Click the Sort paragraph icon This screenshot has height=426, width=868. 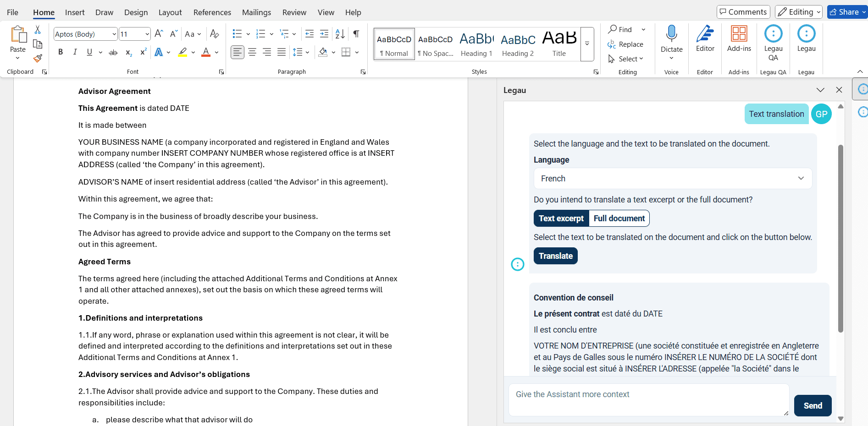tap(340, 34)
